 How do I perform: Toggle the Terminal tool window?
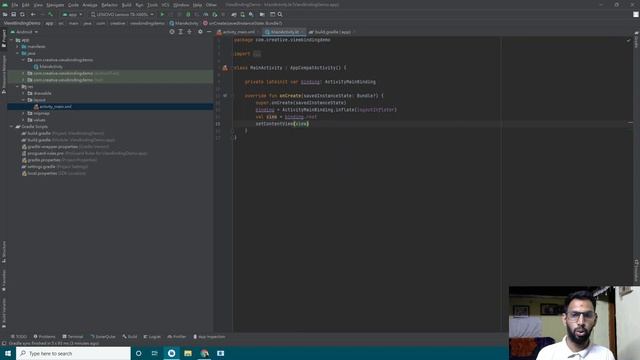point(73,337)
